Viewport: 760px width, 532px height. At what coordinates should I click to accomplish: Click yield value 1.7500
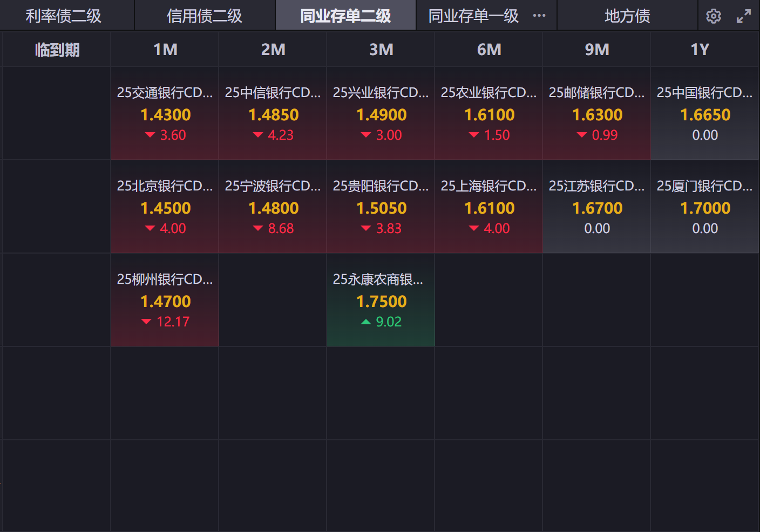382,302
